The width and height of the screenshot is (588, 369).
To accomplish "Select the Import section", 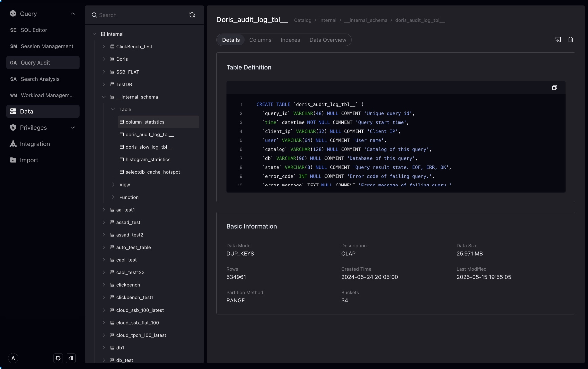I will 29,160.
